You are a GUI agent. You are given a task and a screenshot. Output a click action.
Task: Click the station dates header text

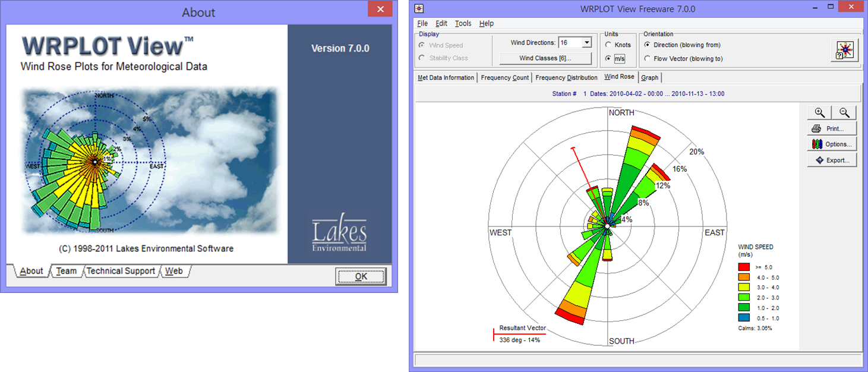click(638, 94)
